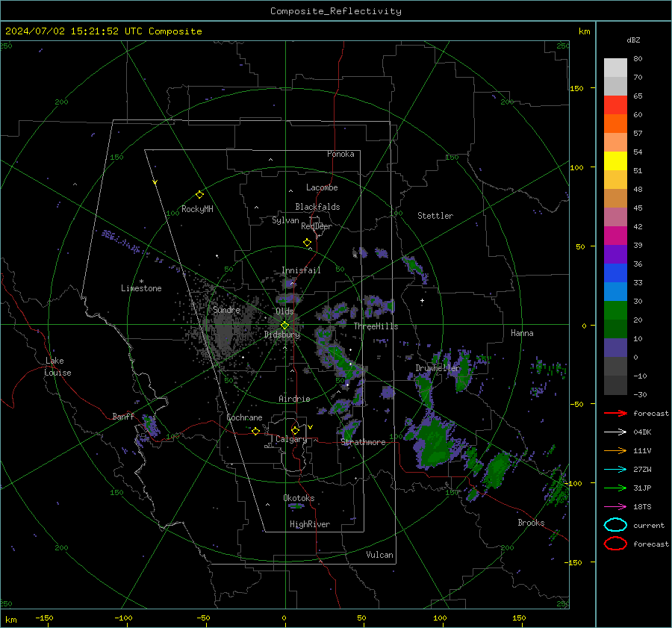Image resolution: width=672 pixels, height=628 pixels.
Task: Click the Innisfail label
Action: (301, 270)
